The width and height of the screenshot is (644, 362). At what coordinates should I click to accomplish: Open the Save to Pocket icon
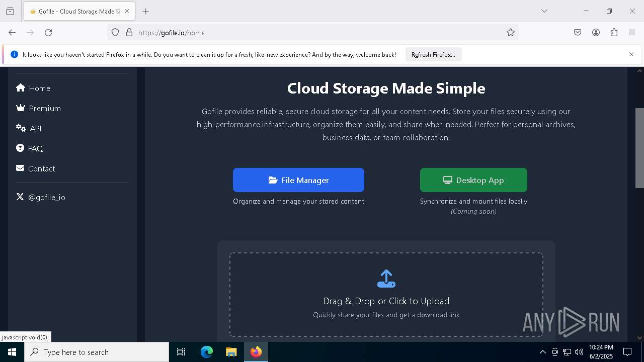(x=578, y=32)
